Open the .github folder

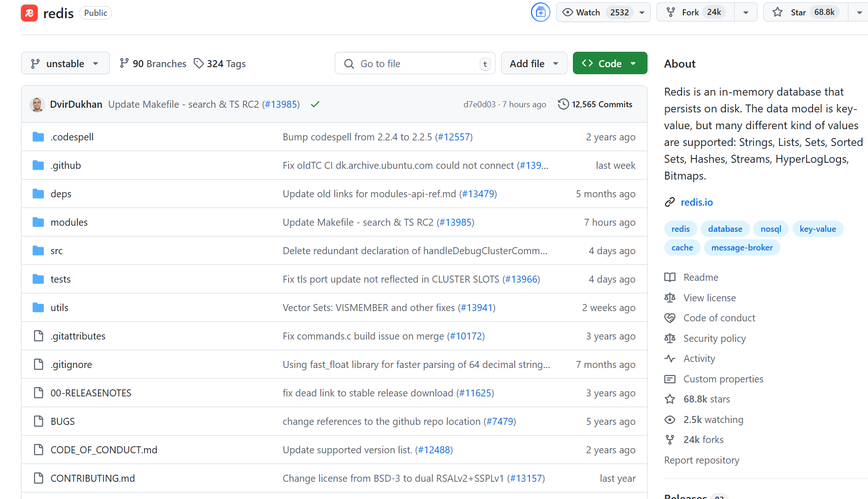click(66, 166)
